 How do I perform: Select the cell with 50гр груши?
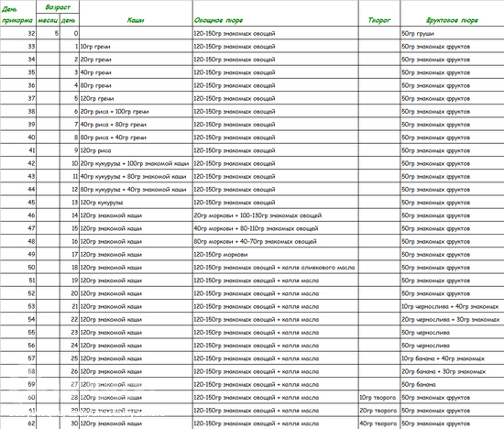tap(452, 33)
